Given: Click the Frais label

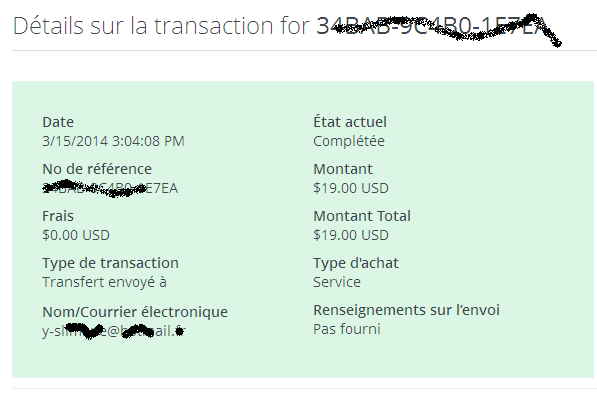Looking at the screenshot, I should [58, 216].
